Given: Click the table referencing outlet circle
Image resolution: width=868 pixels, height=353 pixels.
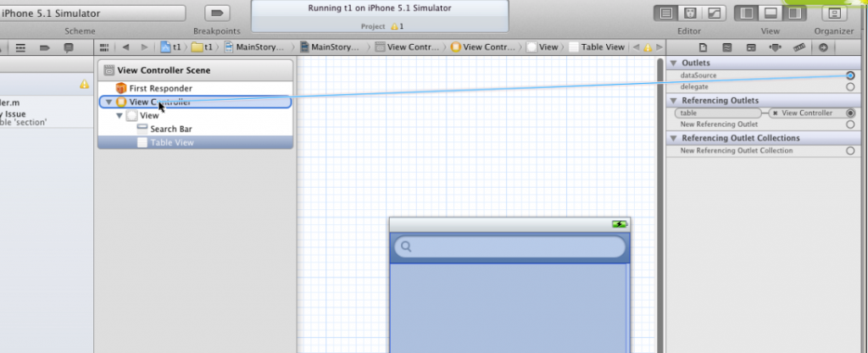Looking at the screenshot, I should coord(850,113).
